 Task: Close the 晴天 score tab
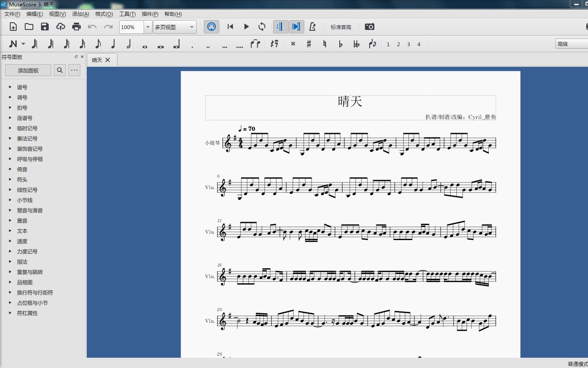point(108,60)
